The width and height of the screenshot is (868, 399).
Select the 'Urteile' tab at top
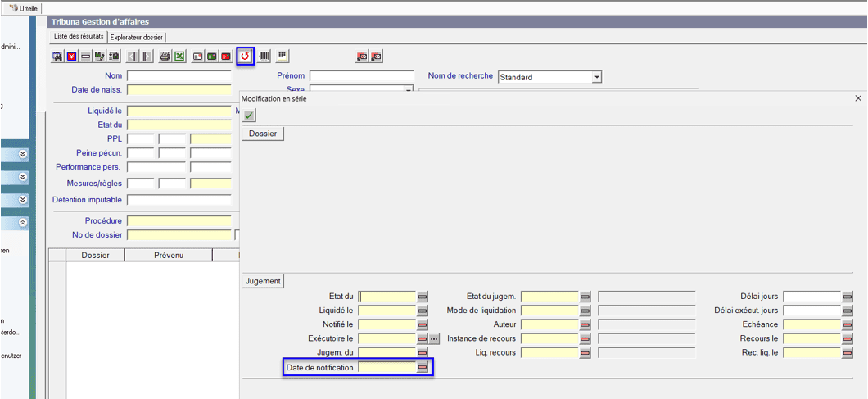[x=23, y=8]
